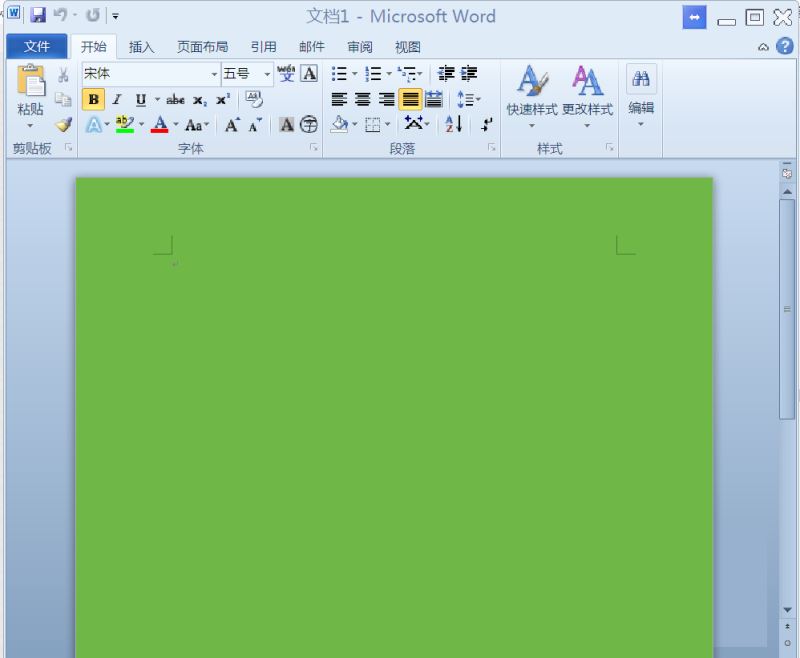800x658 pixels.
Task: Sort A to Z icon
Action: click(x=454, y=124)
